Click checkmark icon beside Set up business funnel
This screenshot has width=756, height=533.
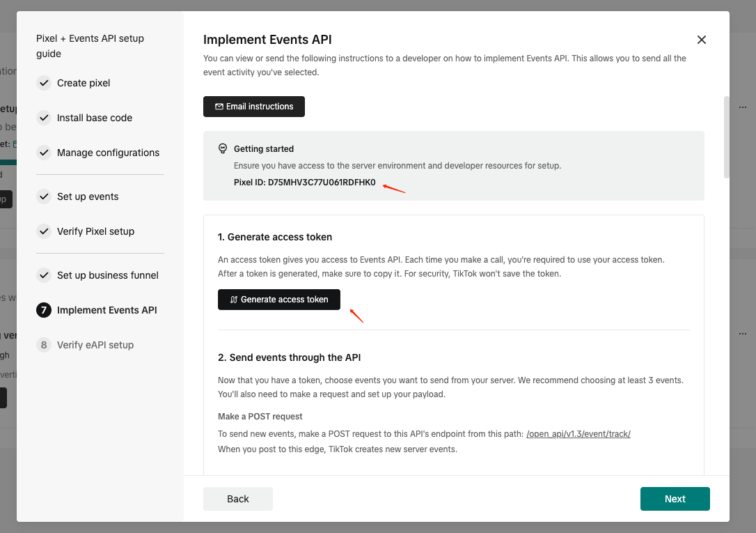pos(44,275)
